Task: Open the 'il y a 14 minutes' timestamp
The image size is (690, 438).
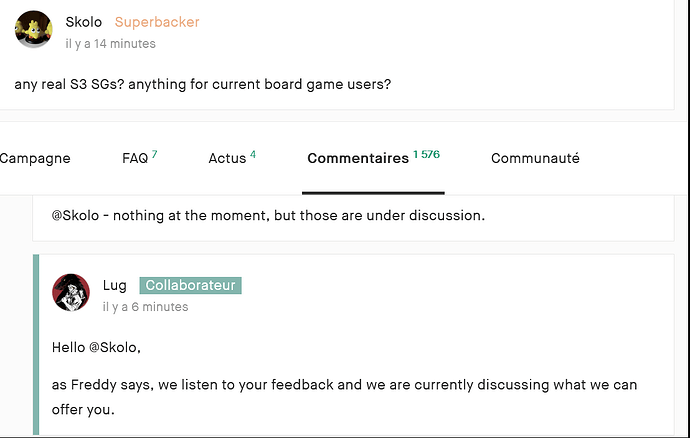Action: coord(110,44)
